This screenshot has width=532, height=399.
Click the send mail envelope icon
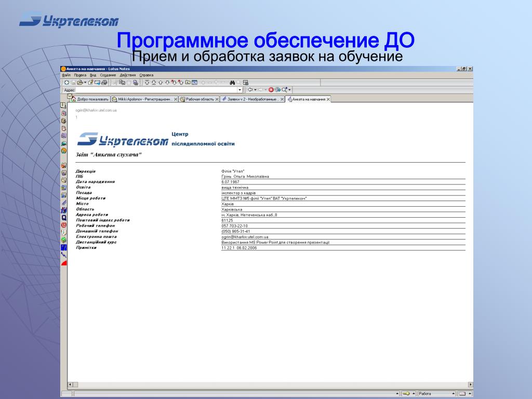[x=97, y=83]
